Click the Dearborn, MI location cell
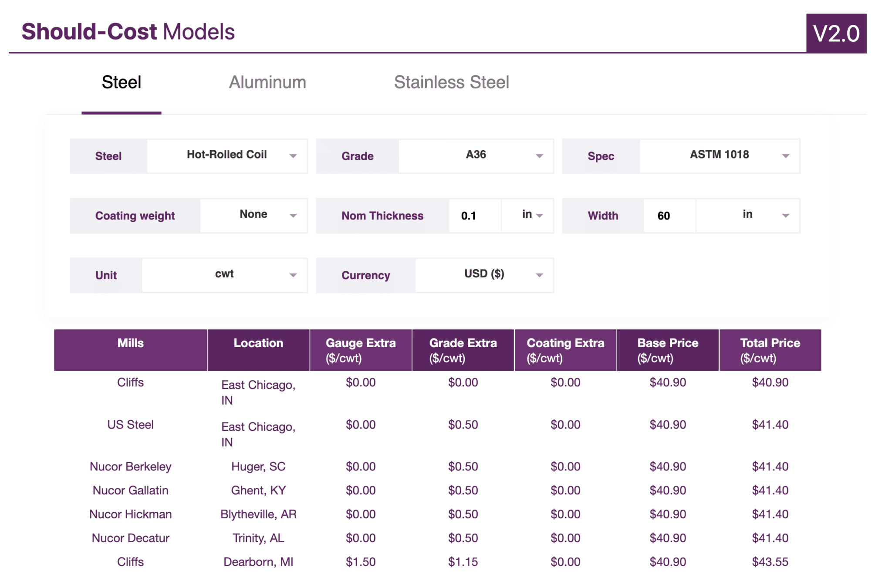 click(258, 562)
